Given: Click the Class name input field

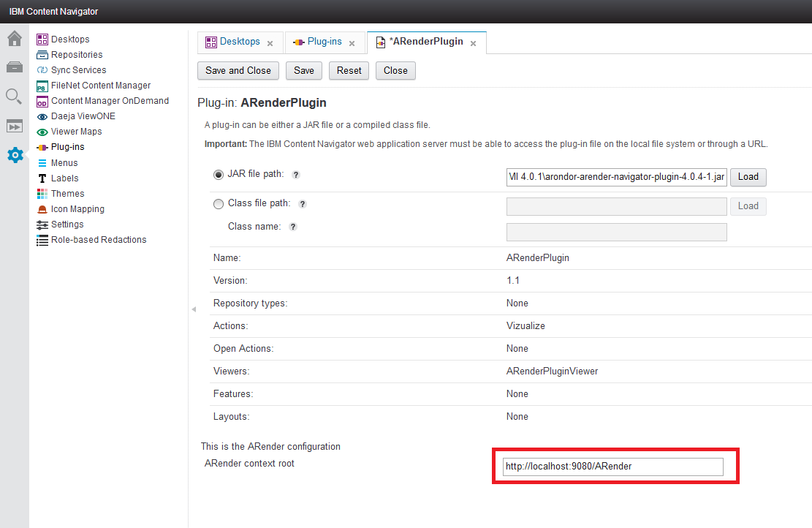Looking at the screenshot, I should (617, 232).
